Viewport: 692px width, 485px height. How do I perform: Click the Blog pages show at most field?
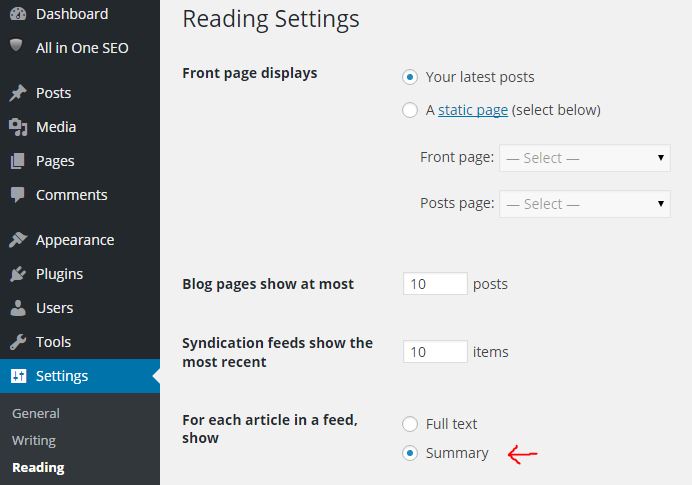click(x=435, y=284)
